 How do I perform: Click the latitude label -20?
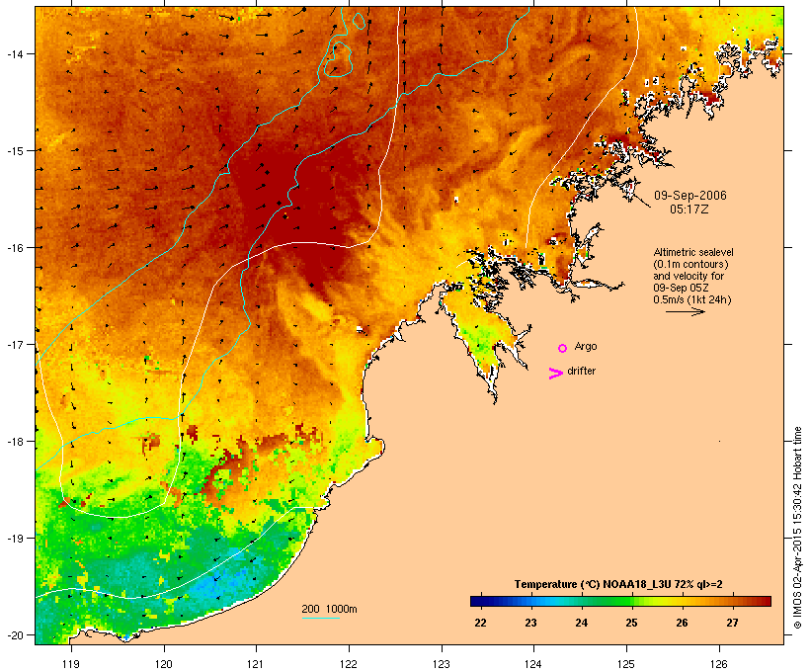[x=14, y=635]
